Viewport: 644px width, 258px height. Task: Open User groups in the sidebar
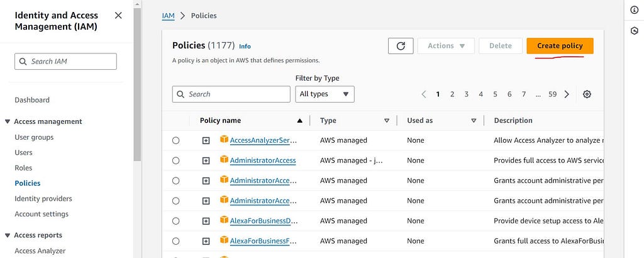(x=34, y=137)
